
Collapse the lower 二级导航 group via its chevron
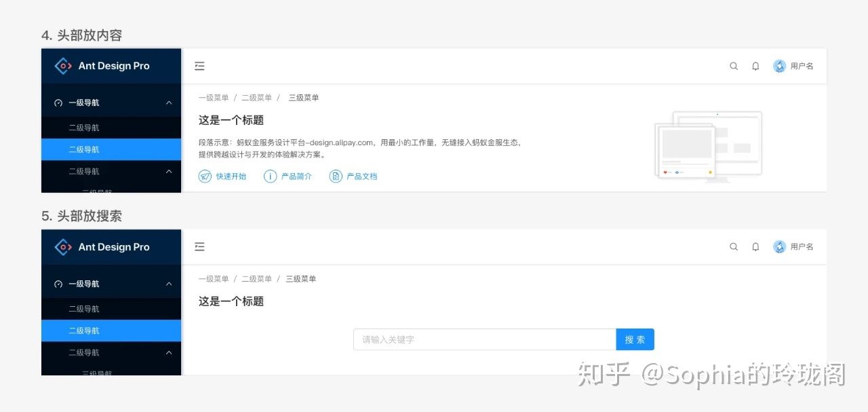pos(168,171)
